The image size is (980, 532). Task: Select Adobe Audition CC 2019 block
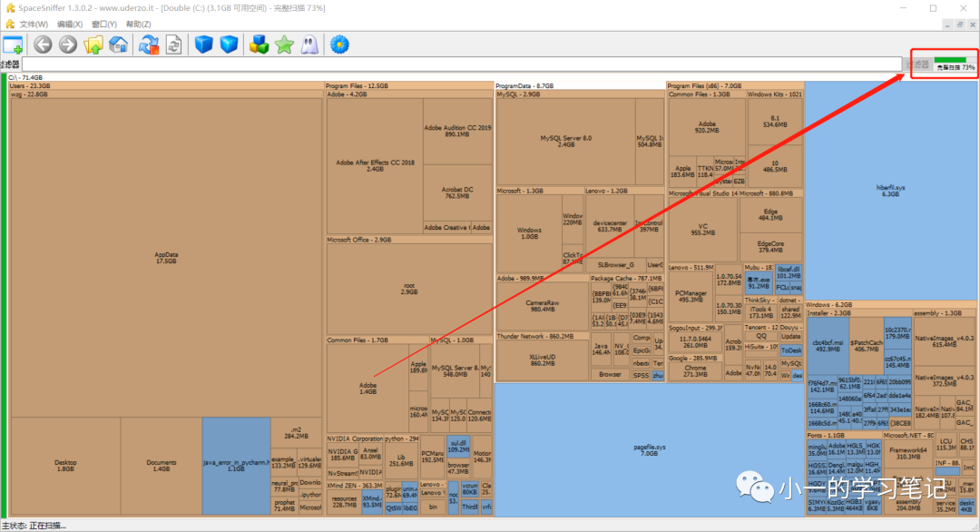pos(457,131)
